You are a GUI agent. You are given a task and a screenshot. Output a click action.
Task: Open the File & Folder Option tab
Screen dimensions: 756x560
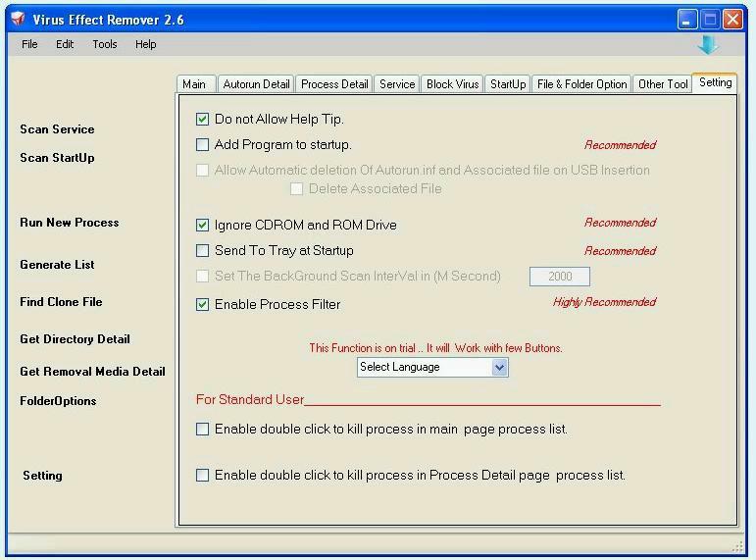(581, 84)
